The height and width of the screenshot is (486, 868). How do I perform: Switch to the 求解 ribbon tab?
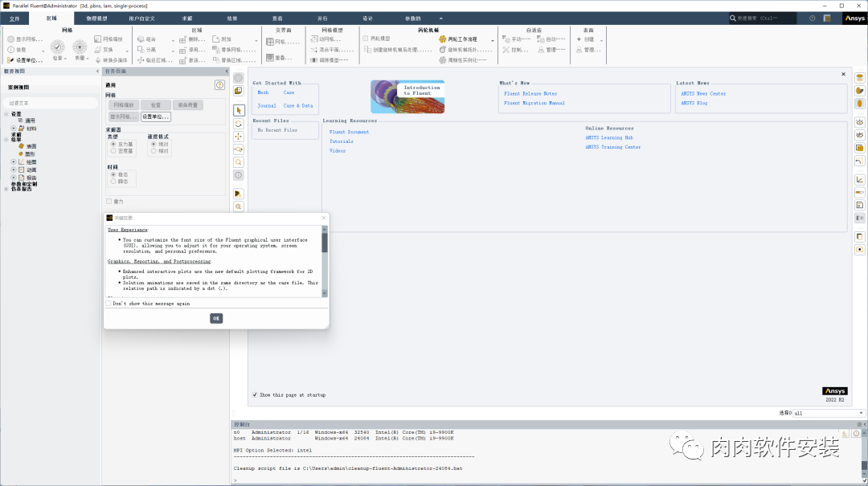coord(187,18)
